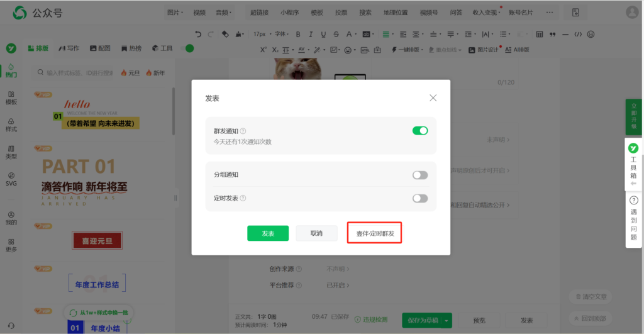Click the 保存为草稿 button

click(423, 320)
